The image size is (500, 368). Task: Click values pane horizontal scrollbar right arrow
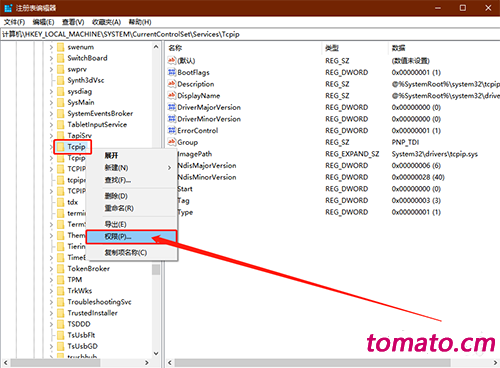pyautogui.click(x=495, y=362)
